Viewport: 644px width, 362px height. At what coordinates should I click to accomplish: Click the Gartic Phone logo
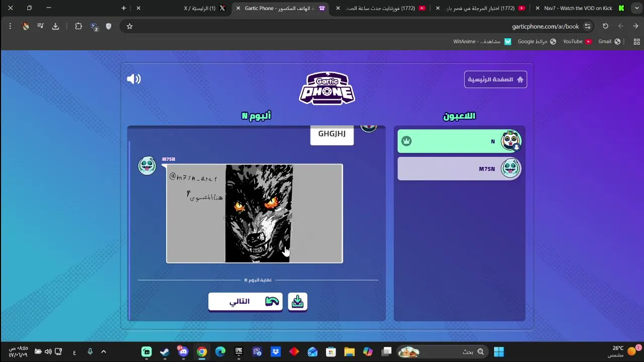(x=327, y=88)
